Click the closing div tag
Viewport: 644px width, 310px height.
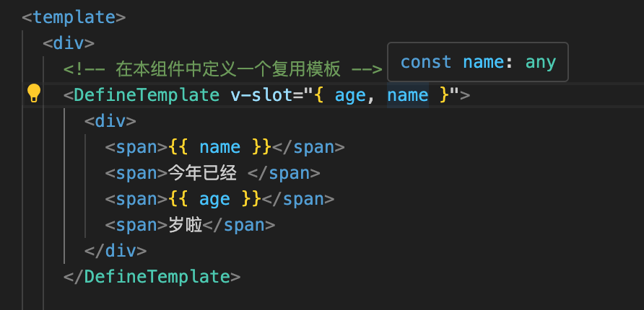point(116,251)
